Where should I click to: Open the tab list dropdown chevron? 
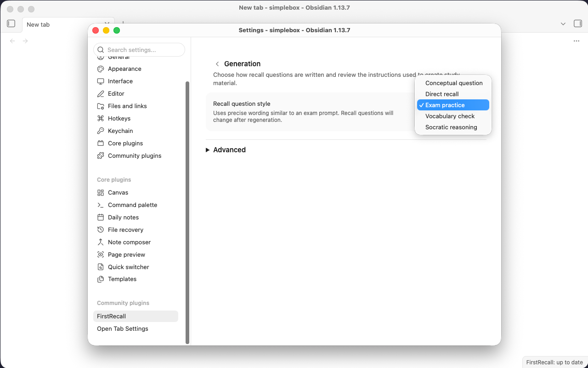tap(563, 24)
